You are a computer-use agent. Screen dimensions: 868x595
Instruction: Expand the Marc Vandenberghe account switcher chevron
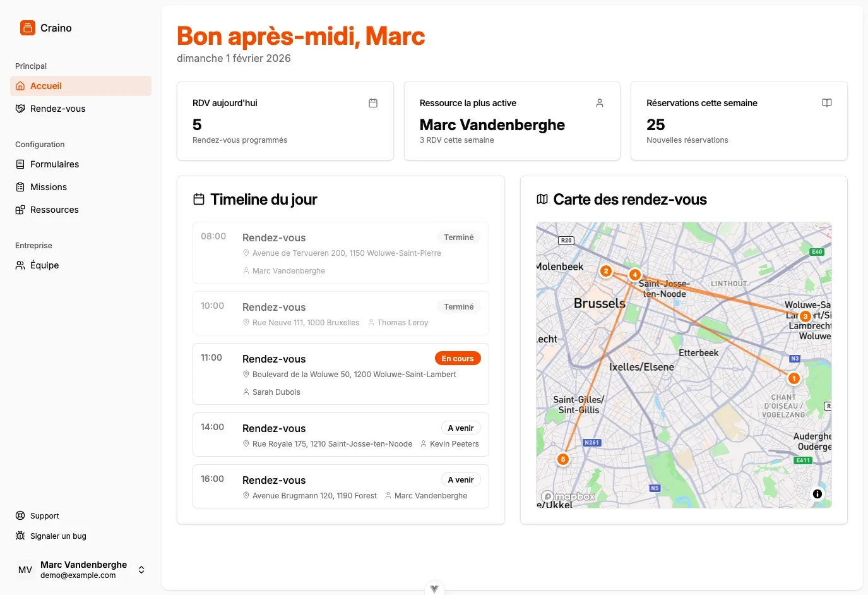(x=141, y=569)
